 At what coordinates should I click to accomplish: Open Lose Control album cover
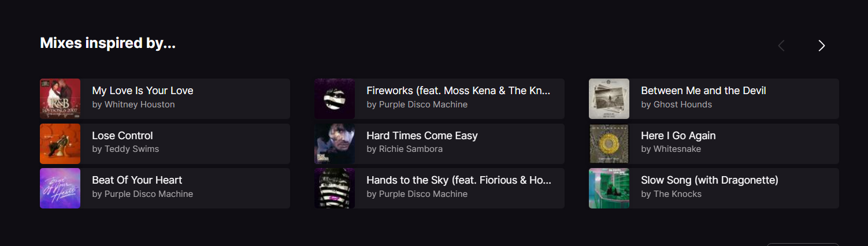click(x=60, y=144)
